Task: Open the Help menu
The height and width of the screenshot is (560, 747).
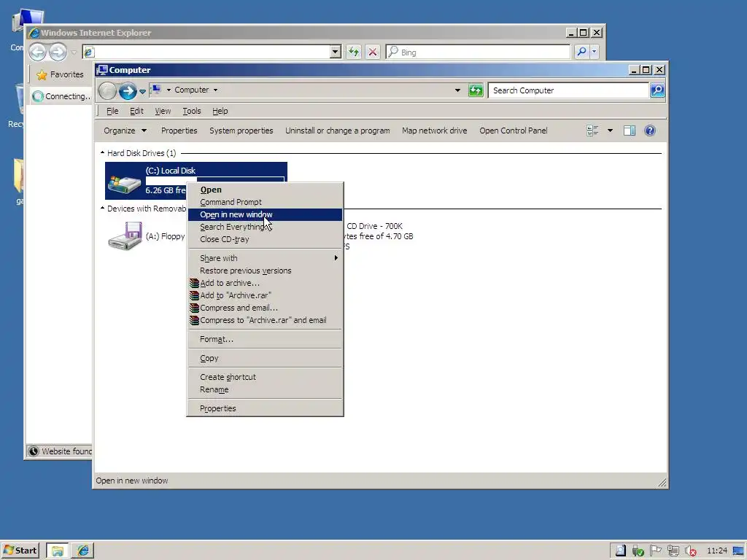Action: (x=220, y=111)
